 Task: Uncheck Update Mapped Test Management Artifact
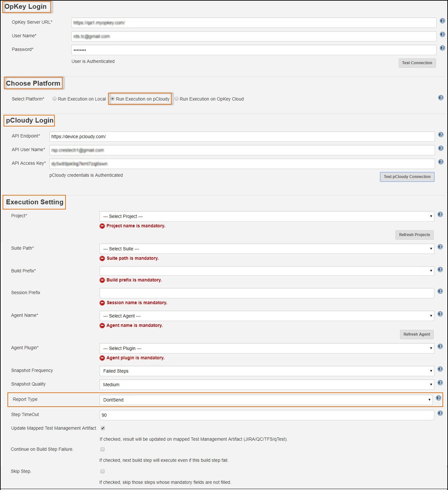point(103,428)
